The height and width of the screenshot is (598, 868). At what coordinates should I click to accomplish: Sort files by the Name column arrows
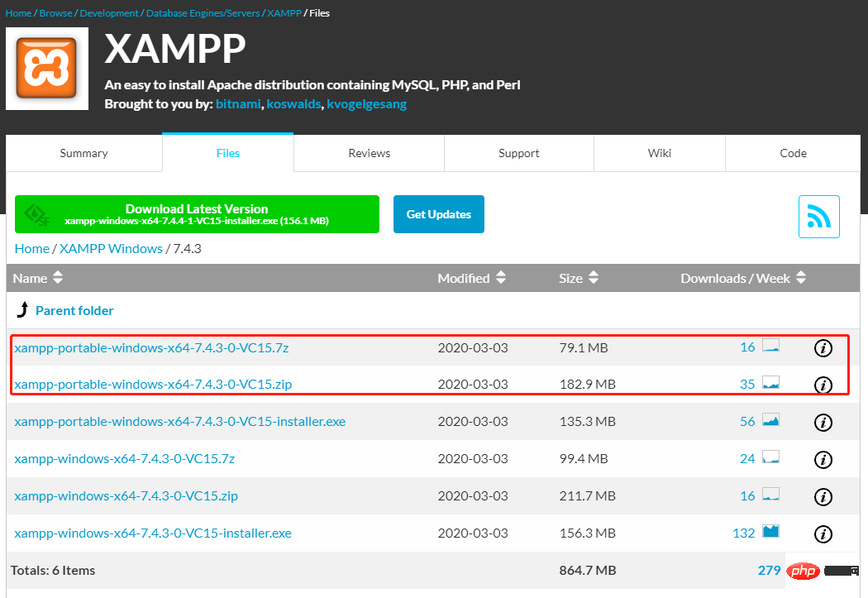click(56, 278)
